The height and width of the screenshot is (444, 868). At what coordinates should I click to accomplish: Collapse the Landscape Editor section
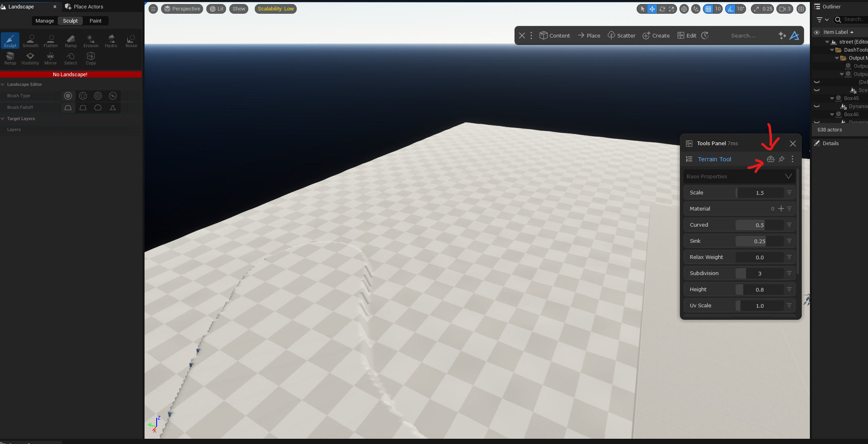(3, 84)
